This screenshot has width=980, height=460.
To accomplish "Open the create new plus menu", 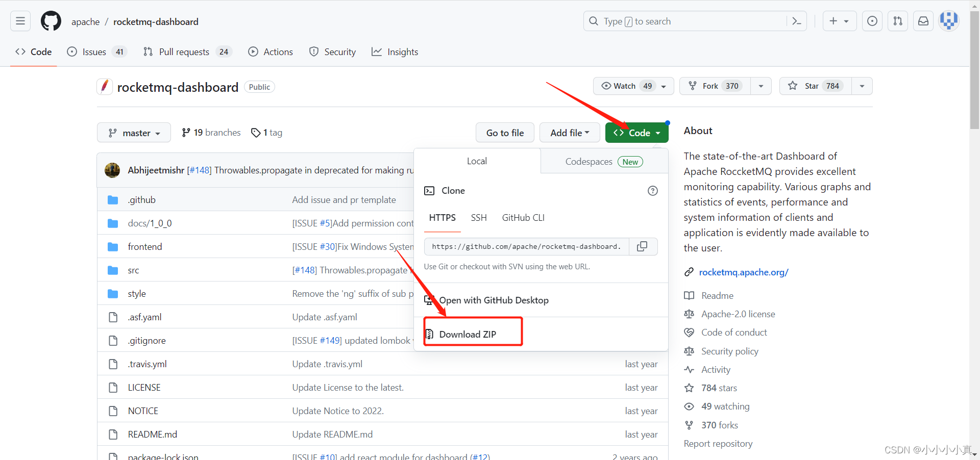I will pos(840,21).
